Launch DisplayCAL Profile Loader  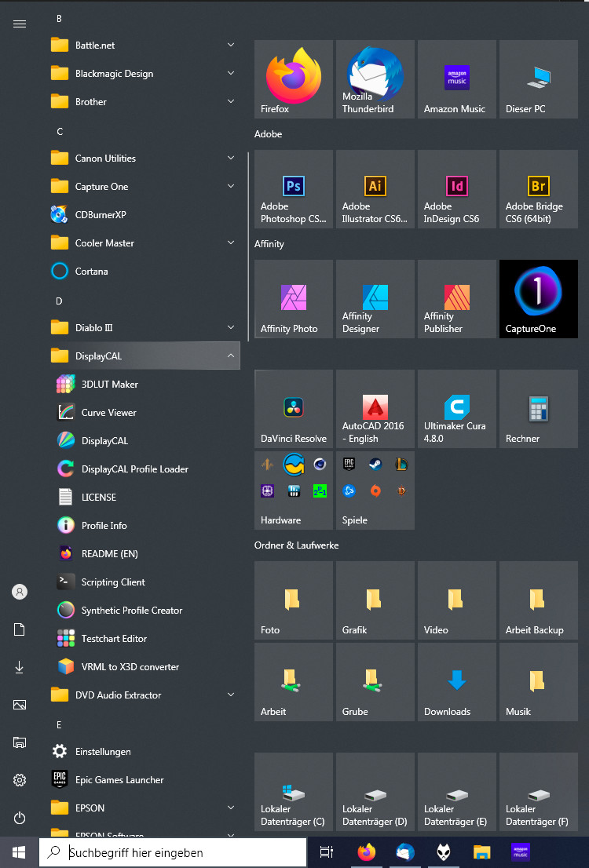[x=145, y=469]
